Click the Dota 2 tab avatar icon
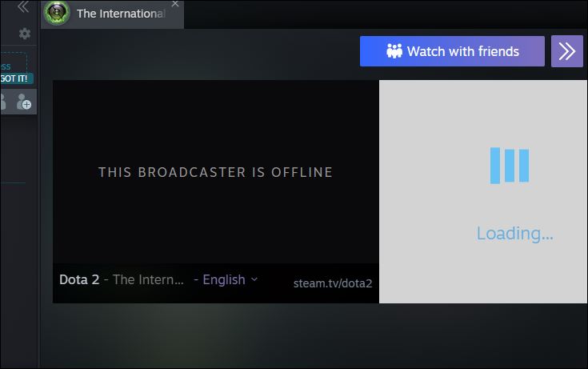588x369 pixels. coord(57,13)
